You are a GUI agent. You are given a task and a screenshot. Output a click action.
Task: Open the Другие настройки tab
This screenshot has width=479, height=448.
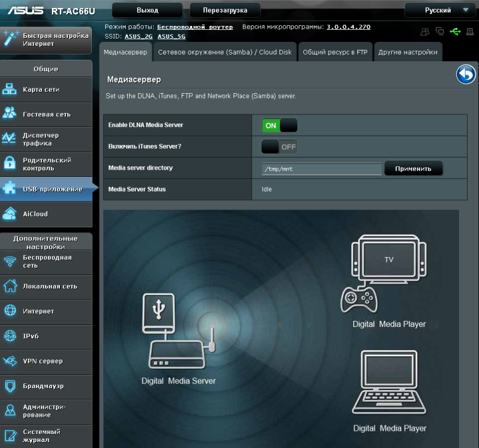[x=408, y=53]
